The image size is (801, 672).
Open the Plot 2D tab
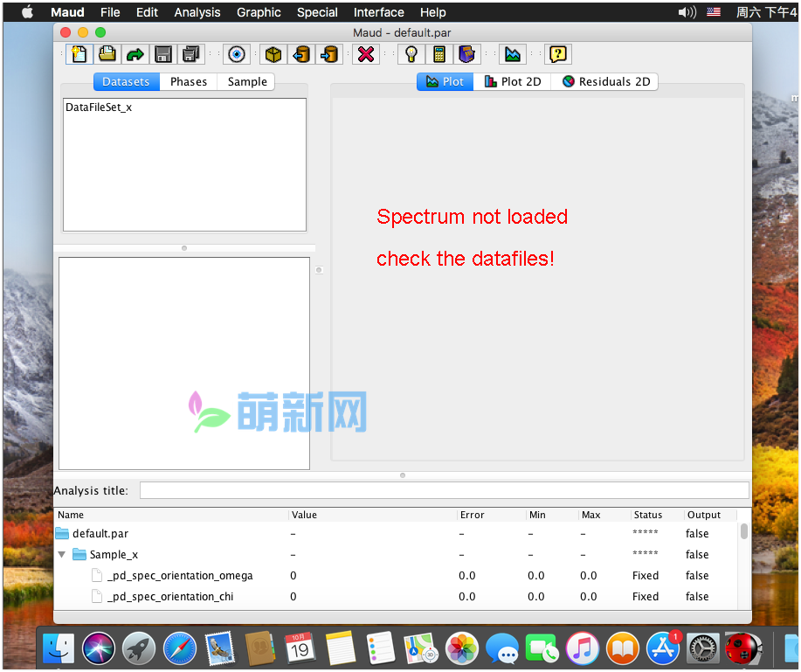coord(513,82)
